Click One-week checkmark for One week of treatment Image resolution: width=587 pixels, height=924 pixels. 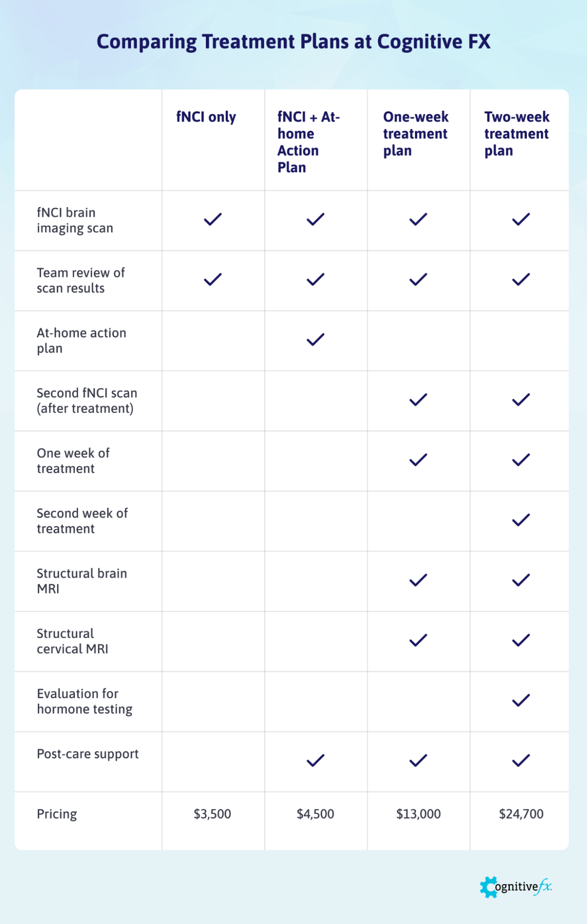[x=418, y=460]
